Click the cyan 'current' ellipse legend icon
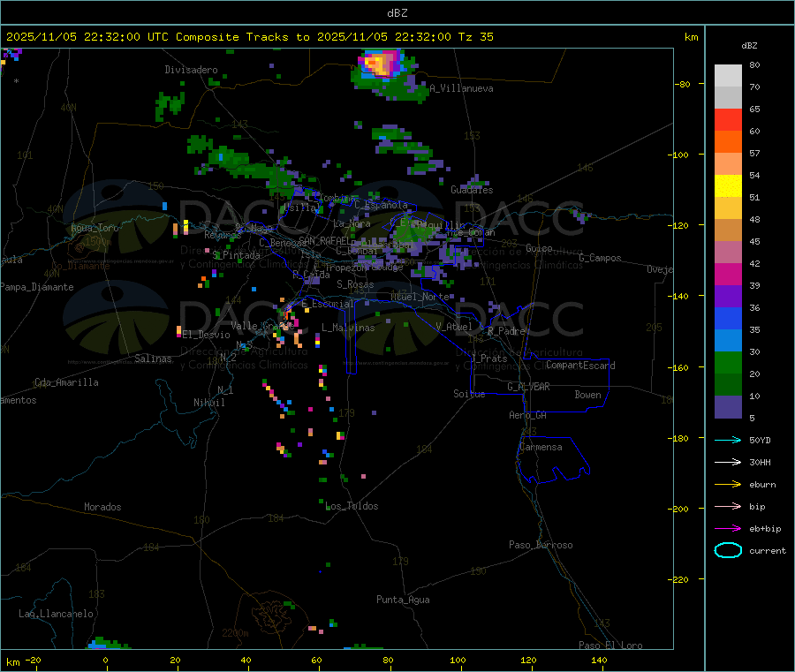 point(728,550)
